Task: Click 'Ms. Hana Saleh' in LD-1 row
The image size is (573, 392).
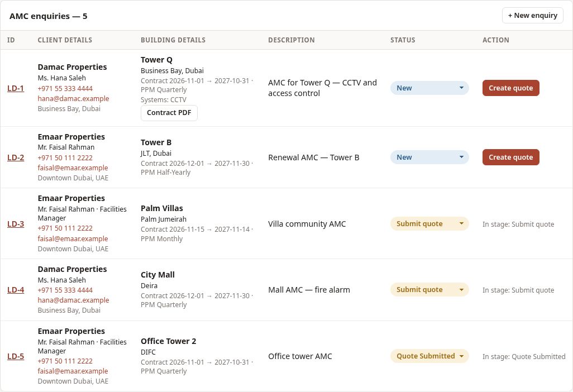Action: click(x=62, y=78)
